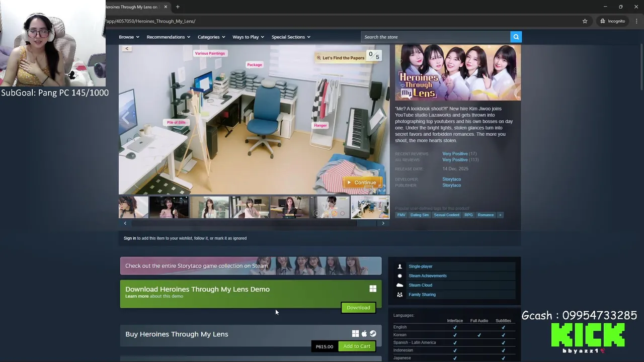This screenshot has width=644, height=362.
Task: Click the green Download demo button
Action: 358,308
